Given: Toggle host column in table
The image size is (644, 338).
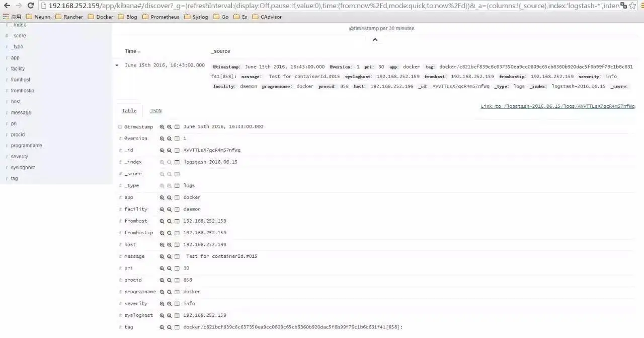Looking at the screenshot, I should [x=177, y=245].
